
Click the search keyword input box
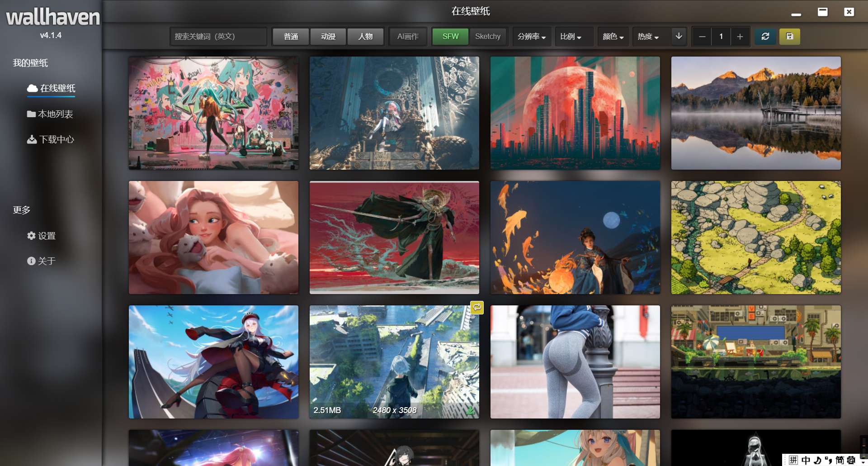point(218,36)
